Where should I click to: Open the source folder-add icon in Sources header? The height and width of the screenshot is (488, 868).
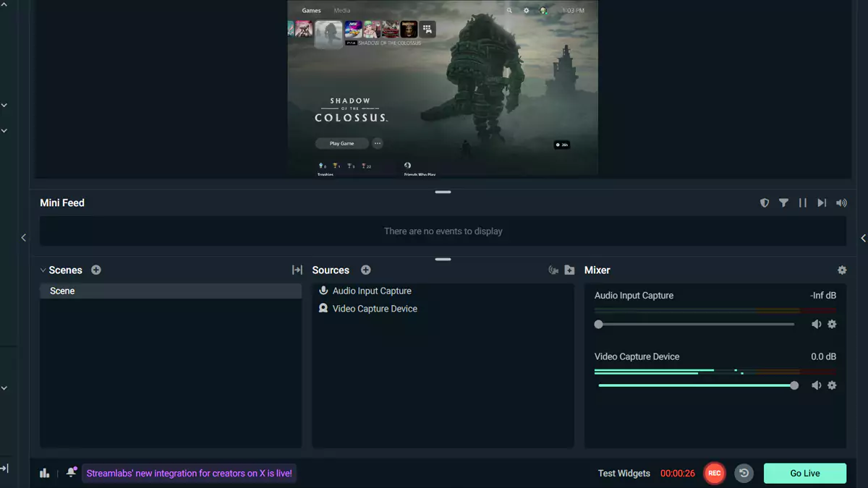click(570, 270)
